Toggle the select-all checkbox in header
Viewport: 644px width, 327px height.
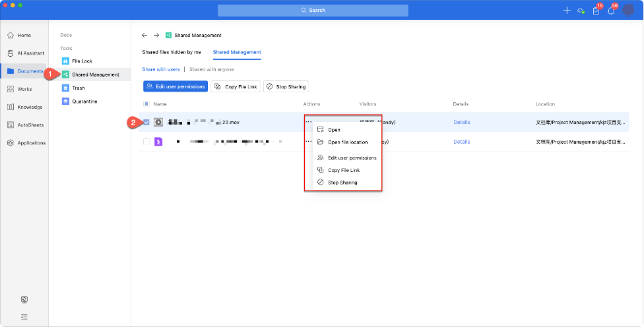tap(146, 104)
